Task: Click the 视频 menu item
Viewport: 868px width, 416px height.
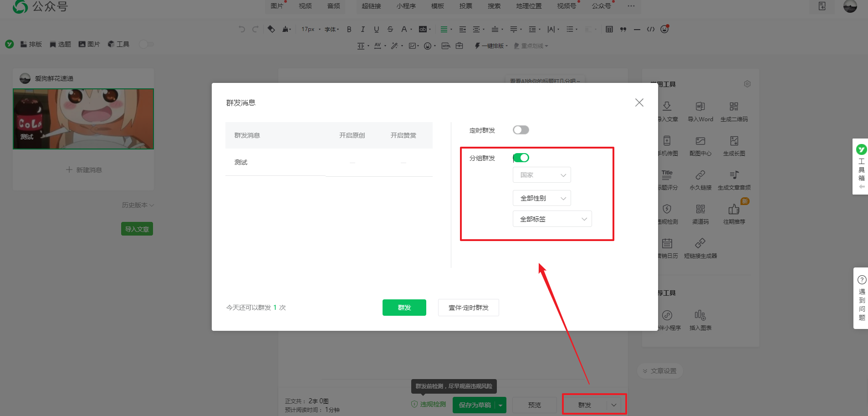Action: coord(305,6)
